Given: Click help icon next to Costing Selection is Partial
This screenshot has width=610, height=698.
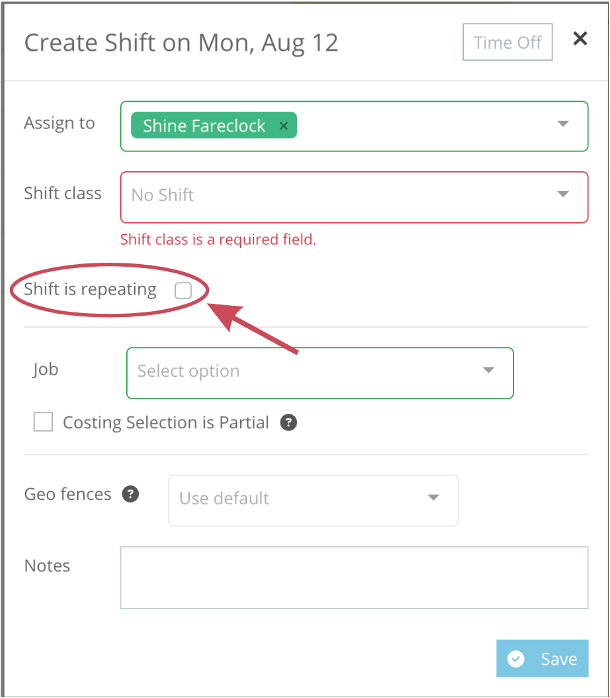Looking at the screenshot, I should (289, 422).
